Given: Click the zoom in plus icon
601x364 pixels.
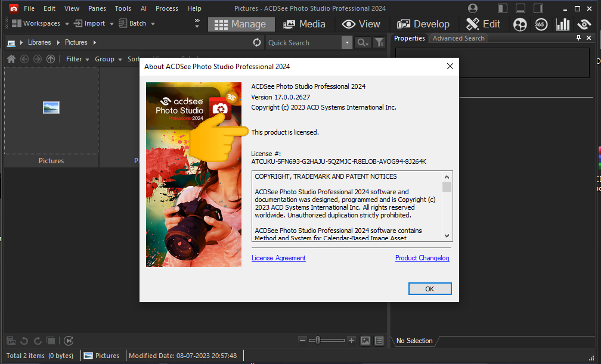Looking at the screenshot, I should point(352,340).
